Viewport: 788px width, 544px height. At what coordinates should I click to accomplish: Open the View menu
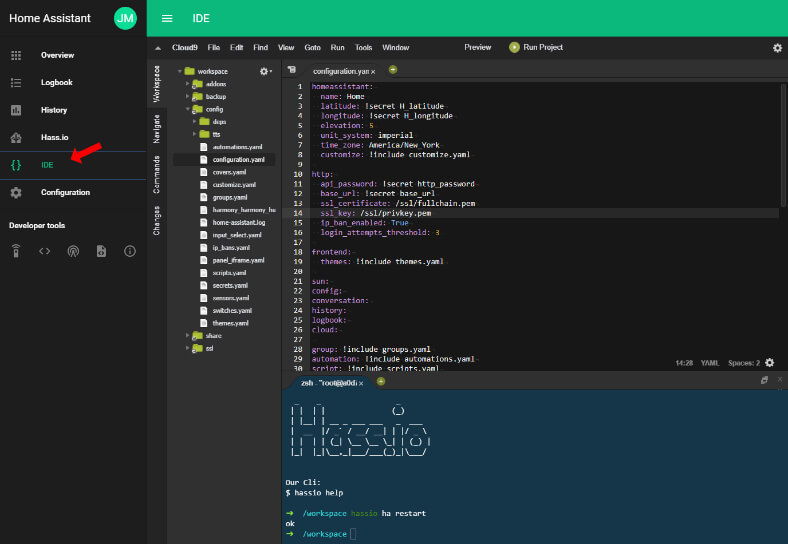click(286, 48)
